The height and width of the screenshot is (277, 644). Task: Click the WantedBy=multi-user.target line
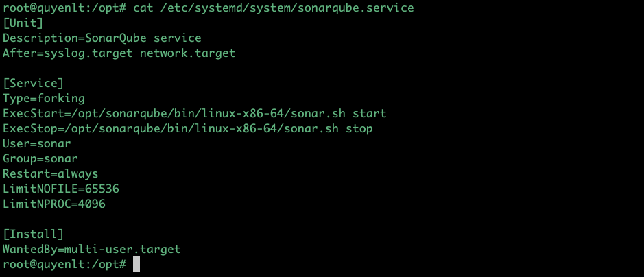[x=92, y=250]
